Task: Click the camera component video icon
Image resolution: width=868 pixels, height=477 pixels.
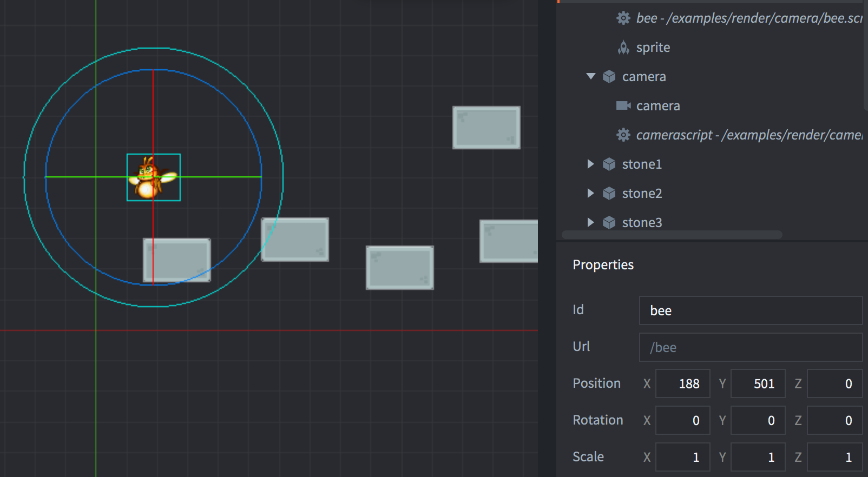Action: click(x=623, y=105)
